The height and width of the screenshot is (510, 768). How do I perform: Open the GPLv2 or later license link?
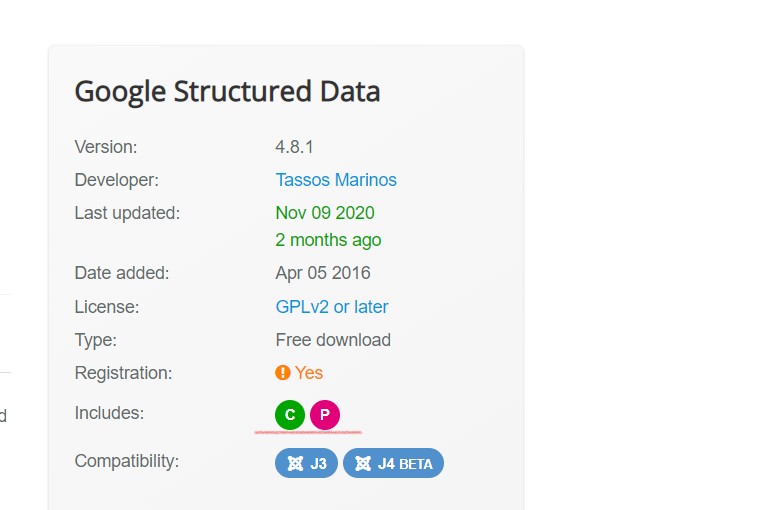point(332,307)
